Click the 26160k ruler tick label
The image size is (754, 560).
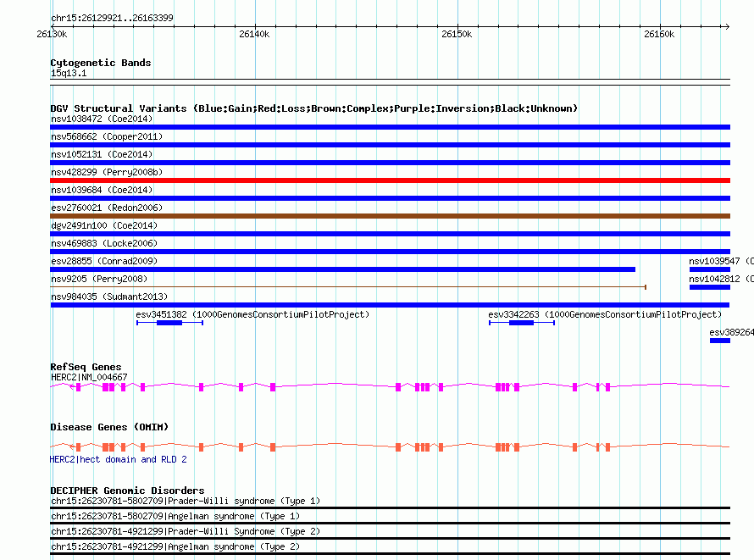(x=659, y=34)
